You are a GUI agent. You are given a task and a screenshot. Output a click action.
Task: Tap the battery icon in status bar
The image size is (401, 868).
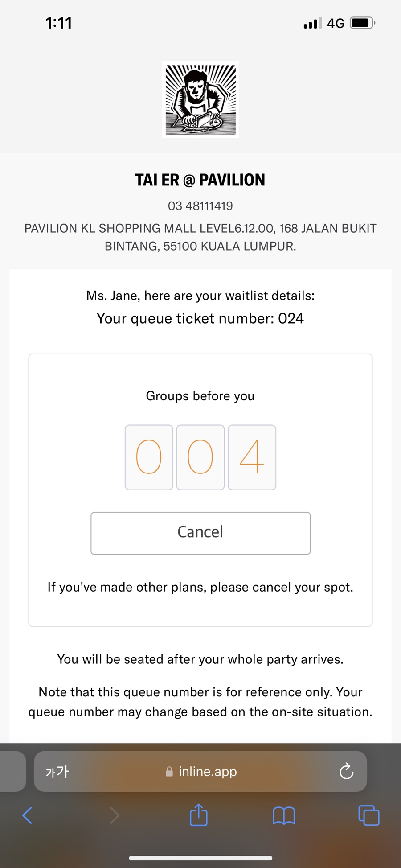pos(363,23)
